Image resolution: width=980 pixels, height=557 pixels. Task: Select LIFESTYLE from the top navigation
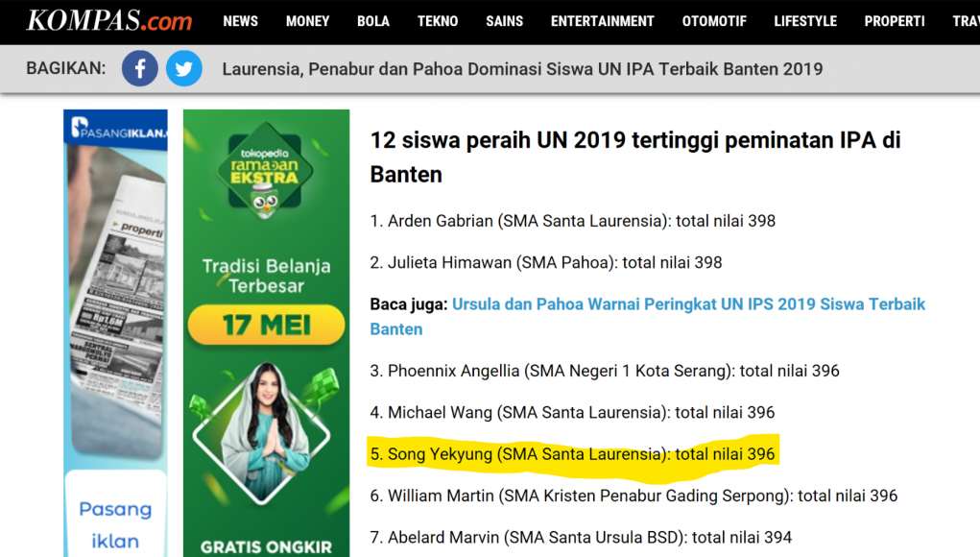click(x=805, y=21)
